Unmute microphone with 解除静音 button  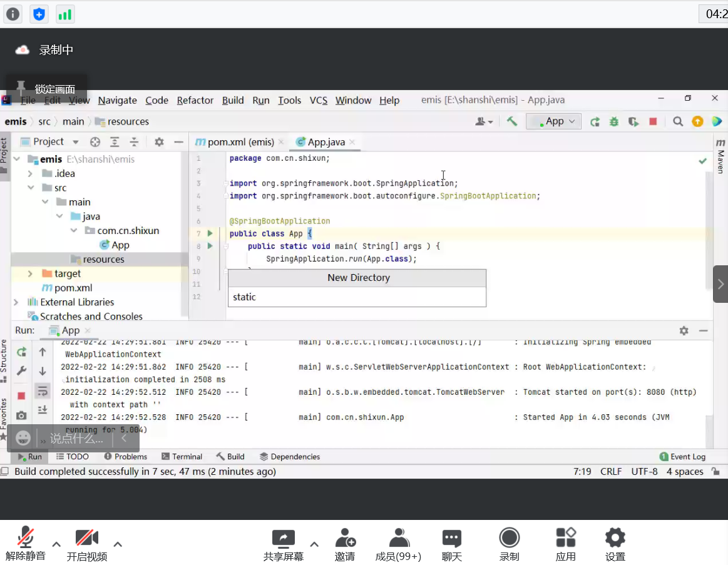click(x=25, y=543)
